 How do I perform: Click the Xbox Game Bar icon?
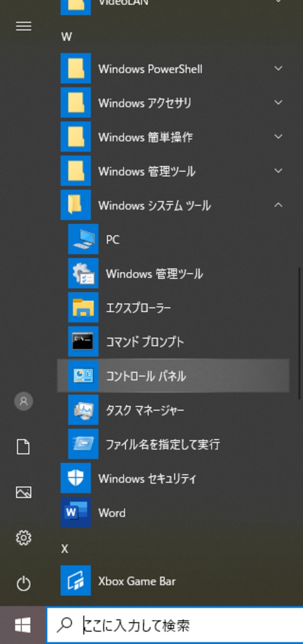coord(76,580)
